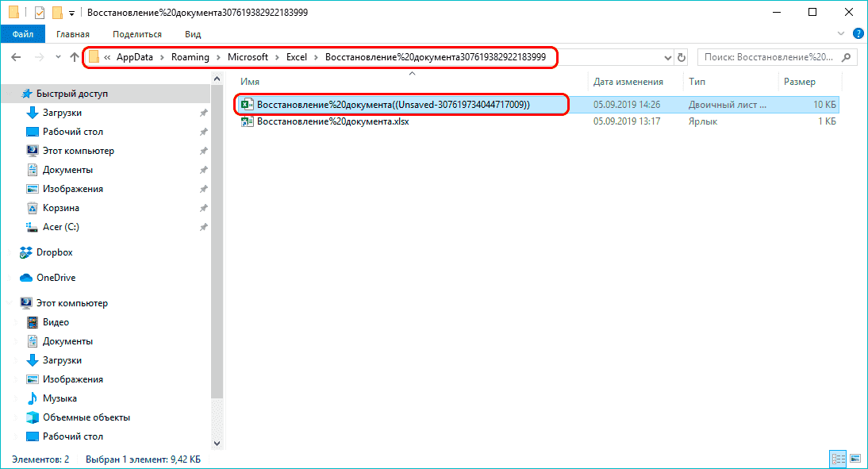Click the navigation pane scroll up arrow
Image resolution: width=868 pixels, height=469 pixels.
point(217,79)
